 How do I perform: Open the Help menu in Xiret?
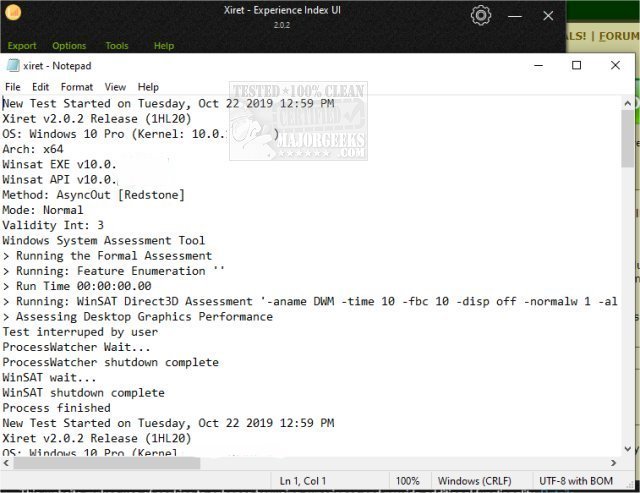164,46
